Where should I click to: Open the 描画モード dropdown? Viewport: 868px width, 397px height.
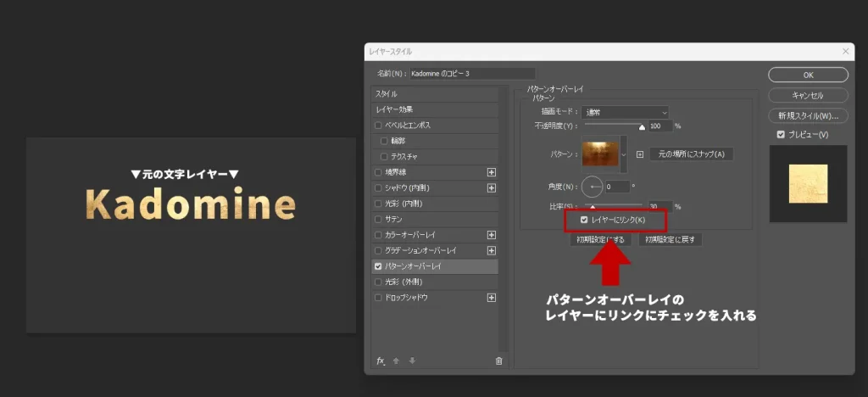tap(626, 112)
